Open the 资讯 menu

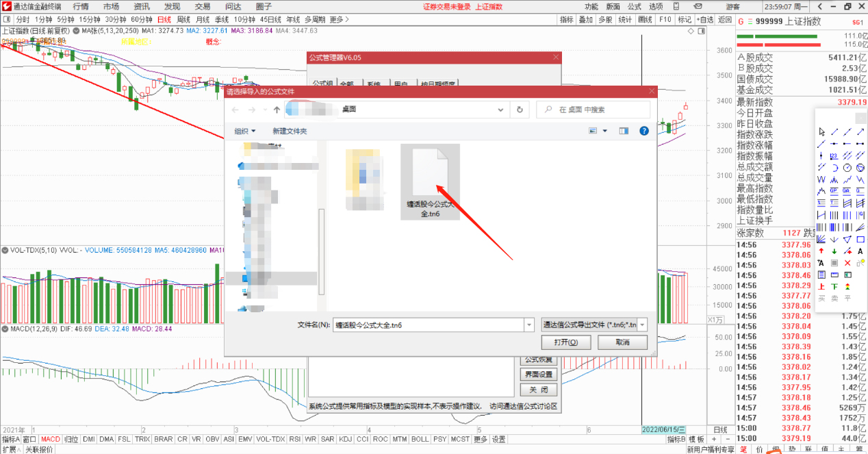pos(142,6)
